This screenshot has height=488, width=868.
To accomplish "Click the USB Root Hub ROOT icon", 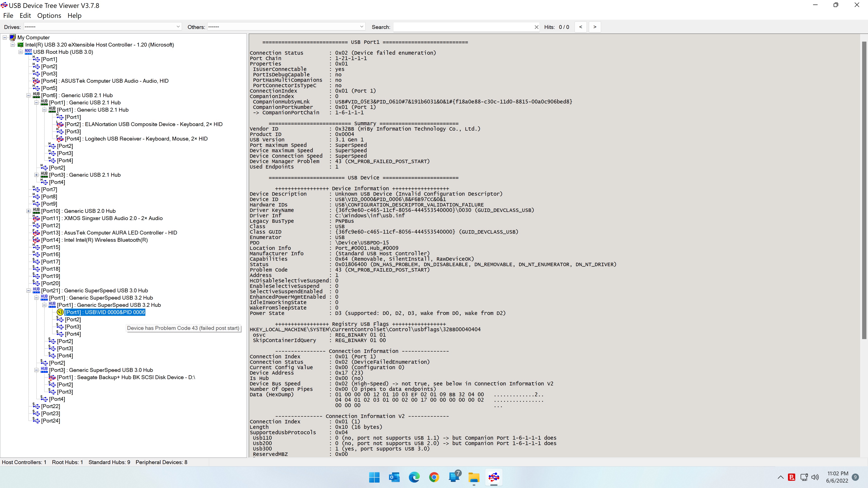I will (29, 52).
